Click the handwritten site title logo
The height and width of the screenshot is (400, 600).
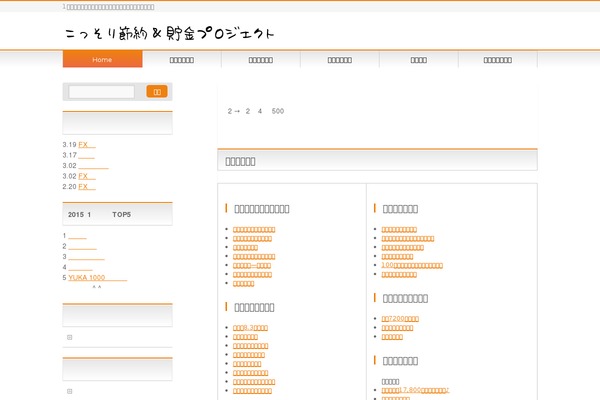[x=170, y=34]
